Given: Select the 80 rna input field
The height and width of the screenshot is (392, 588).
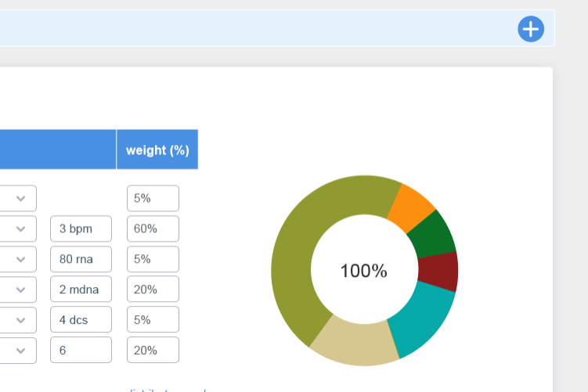Looking at the screenshot, I should [x=81, y=259].
